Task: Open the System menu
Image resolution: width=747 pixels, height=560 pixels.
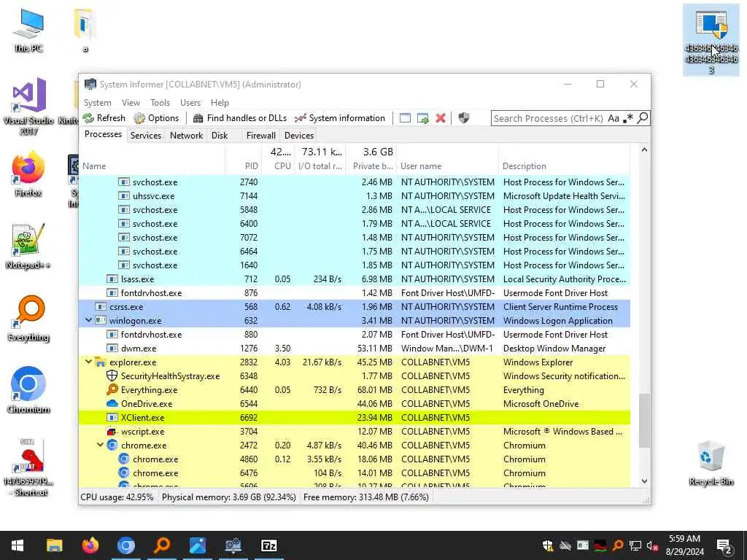Action: [x=97, y=102]
